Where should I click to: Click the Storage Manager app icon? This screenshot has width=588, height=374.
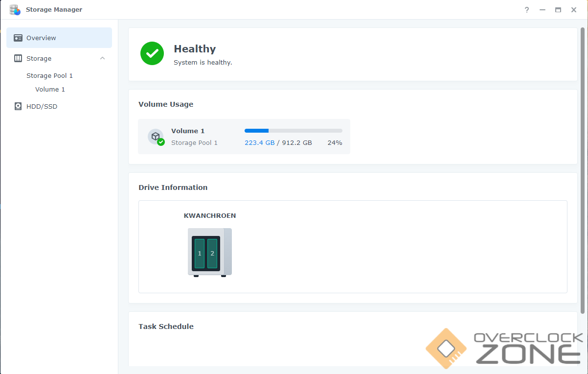15,10
